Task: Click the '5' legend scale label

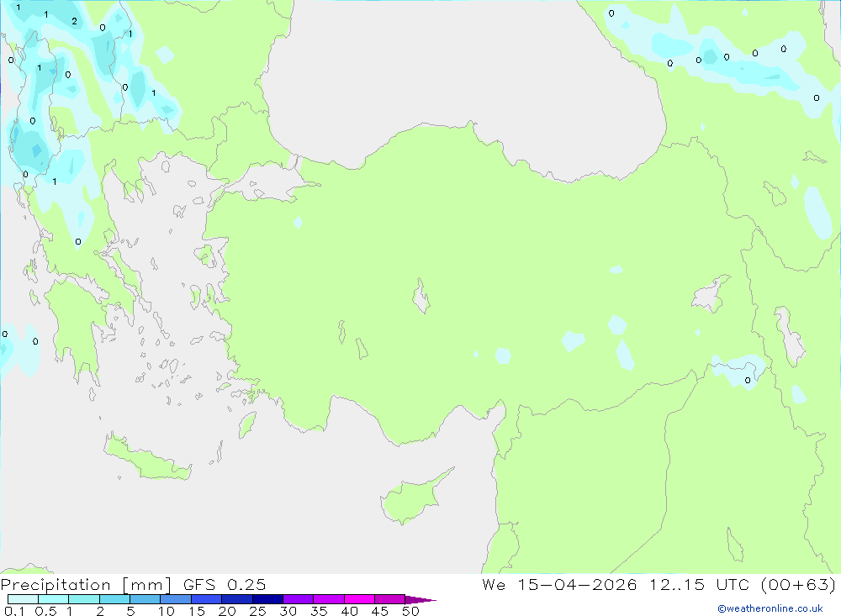Action: click(130, 611)
